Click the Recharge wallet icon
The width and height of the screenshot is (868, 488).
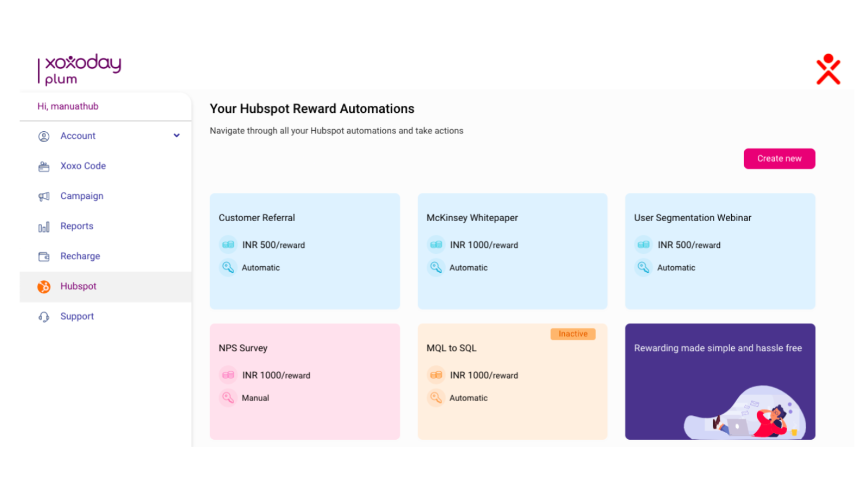(x=44, y=256)
